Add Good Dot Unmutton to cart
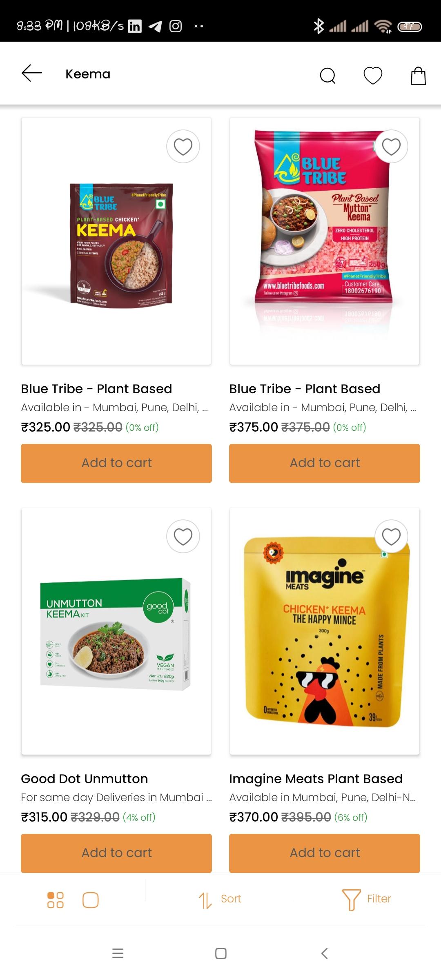441x980 pixels. (x=116, y=853)
